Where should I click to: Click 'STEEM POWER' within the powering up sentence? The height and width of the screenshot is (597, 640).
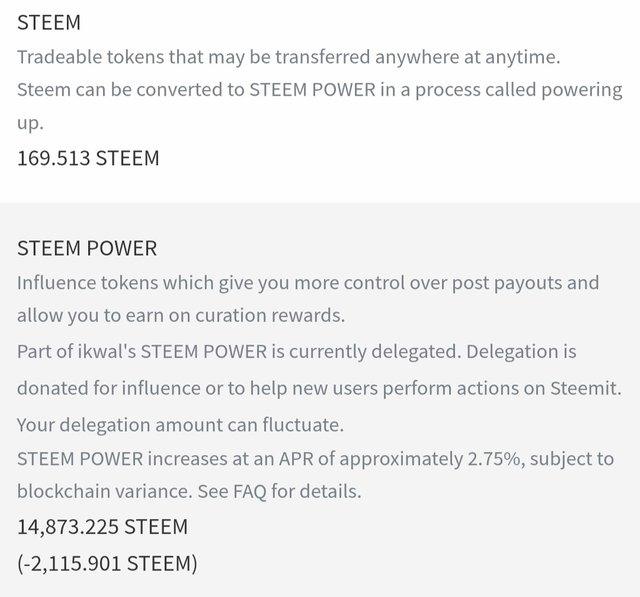point(312,90)
